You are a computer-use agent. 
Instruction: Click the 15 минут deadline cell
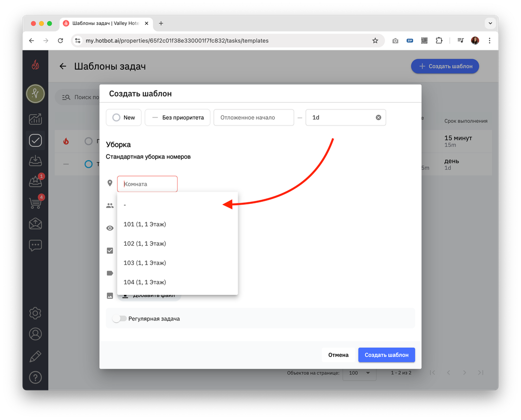tap(458, 141)
